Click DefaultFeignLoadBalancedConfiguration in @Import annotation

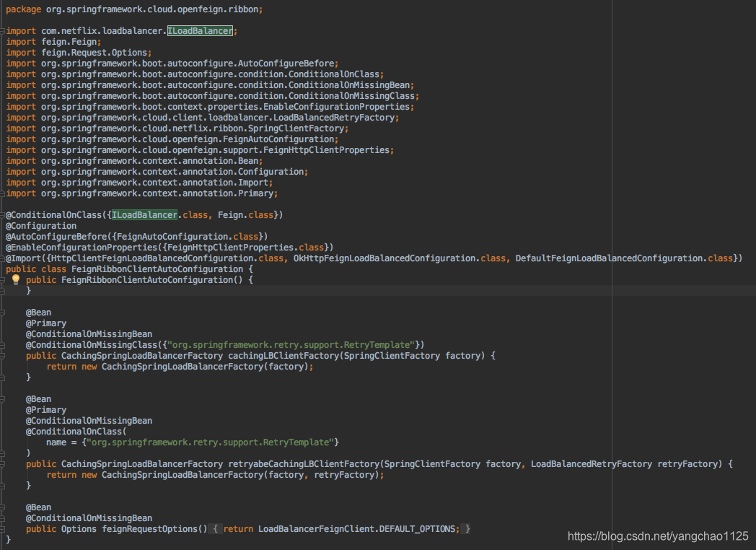pyautogui.click(x=609, y=258)
